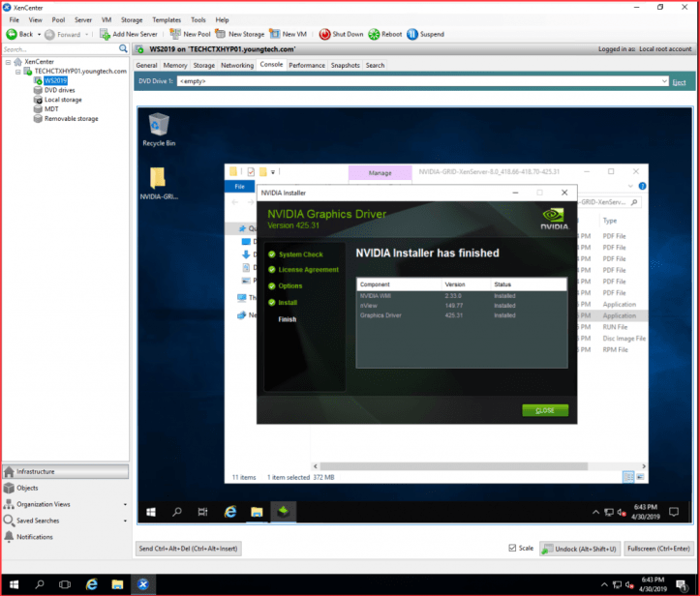Click File tab in the Explorer window
700x596 pixels.
(240, 187)
